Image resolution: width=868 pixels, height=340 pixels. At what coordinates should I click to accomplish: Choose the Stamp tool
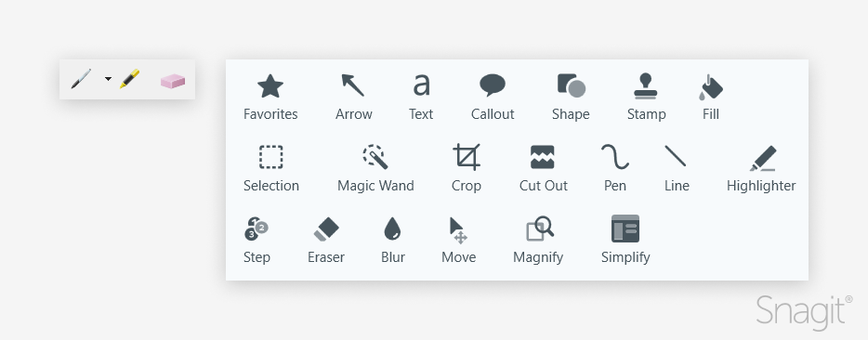(646, 98)
